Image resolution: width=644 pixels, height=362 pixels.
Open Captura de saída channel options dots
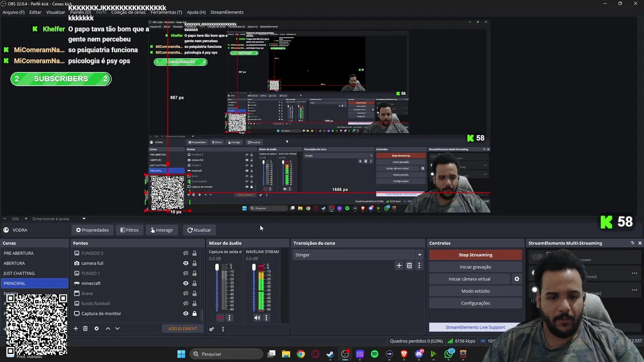tap(229, 318)
